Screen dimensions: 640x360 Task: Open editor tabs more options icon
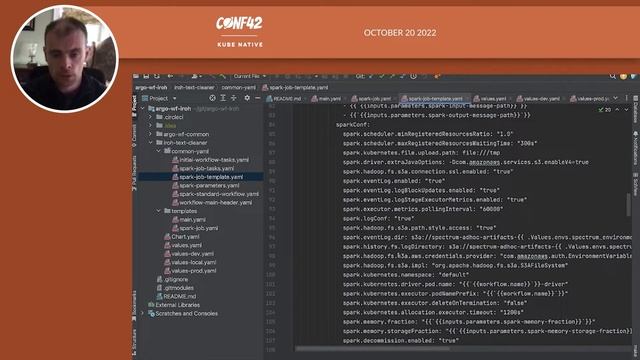627,98
